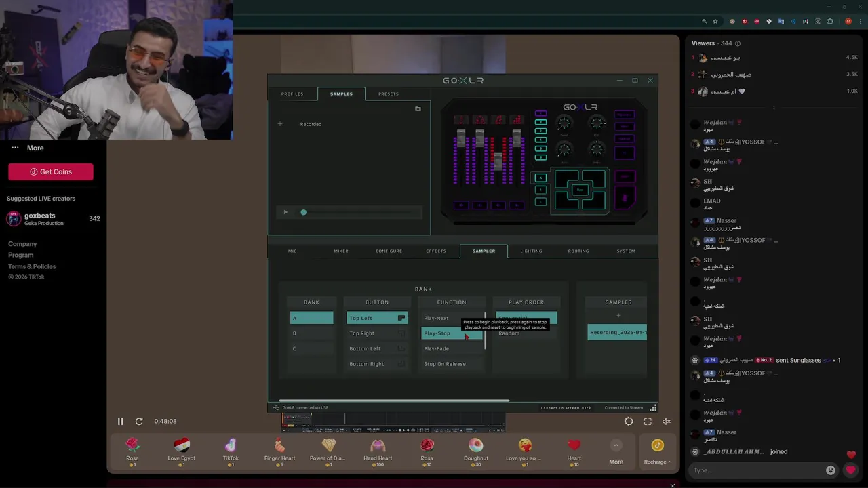Choose the Bottom Right sampler button
868x488 pixels.
pos(377,364)
